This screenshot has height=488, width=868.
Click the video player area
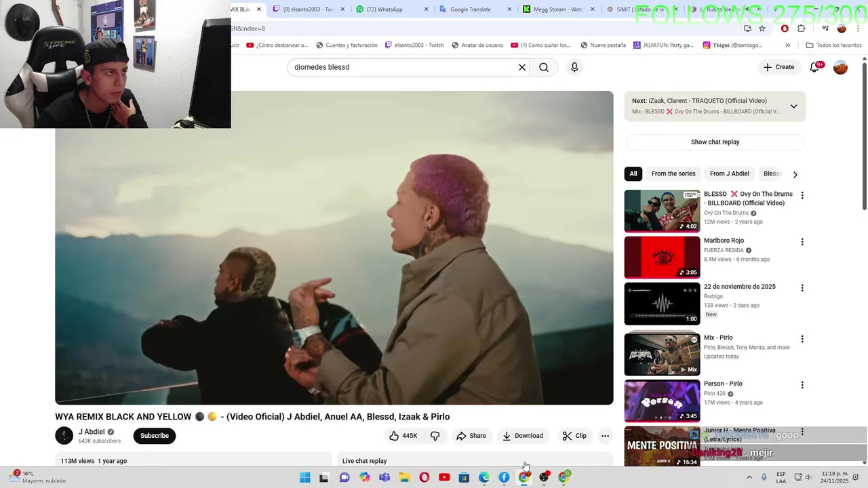click(334, 248)
